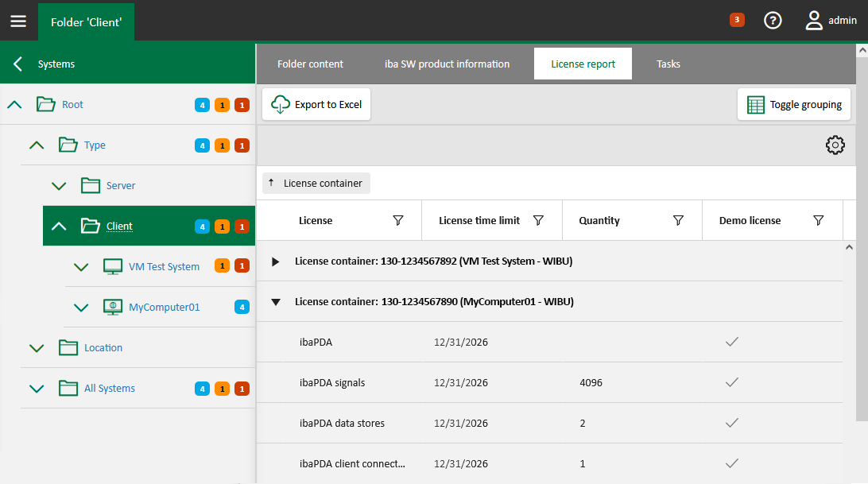Open filter for the Demo license column

pos(818,221)
